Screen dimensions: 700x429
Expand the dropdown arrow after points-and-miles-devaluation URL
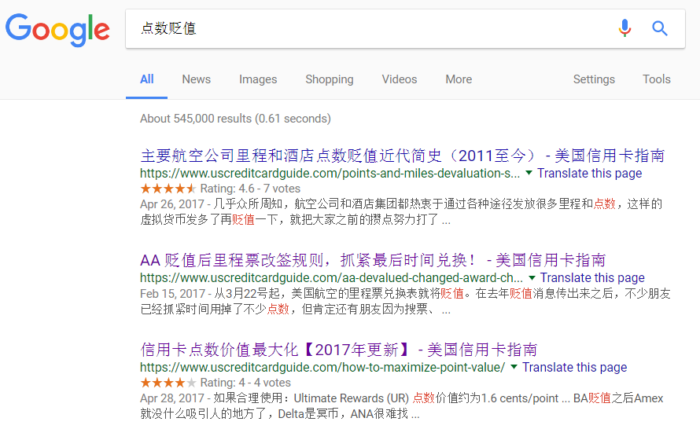[x=529, y=173]
